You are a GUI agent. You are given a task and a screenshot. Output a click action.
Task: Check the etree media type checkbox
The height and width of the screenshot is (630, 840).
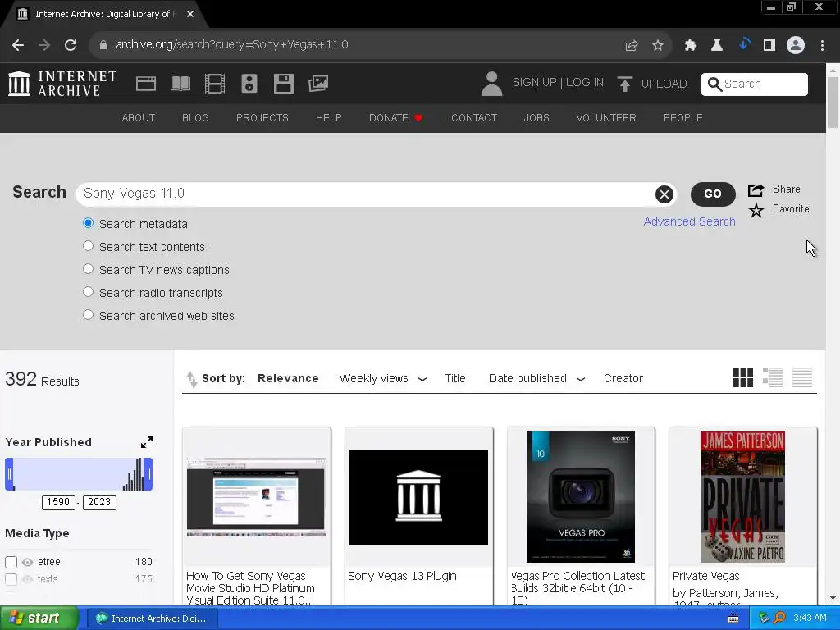coord(11,562)
